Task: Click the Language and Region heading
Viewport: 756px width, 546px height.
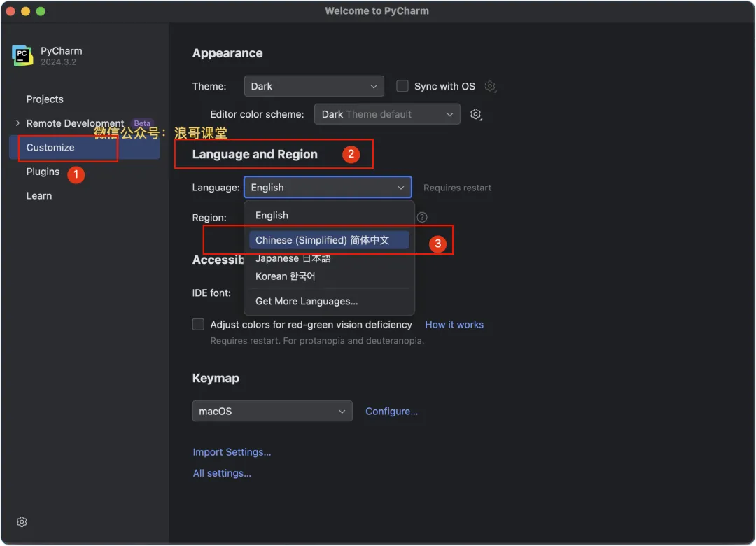Action: click(x=255, y=154)
